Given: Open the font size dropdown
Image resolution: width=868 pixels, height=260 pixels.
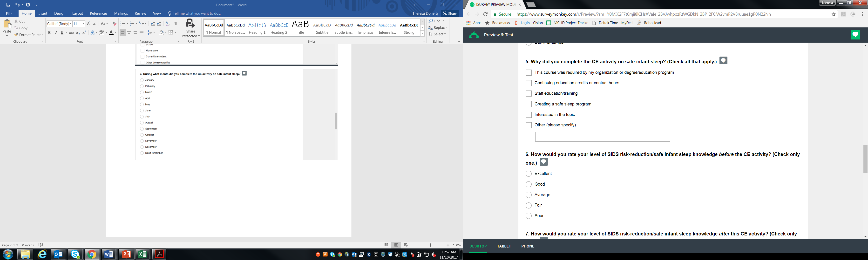Looking at the screenshot, I should tap(83, 24).
